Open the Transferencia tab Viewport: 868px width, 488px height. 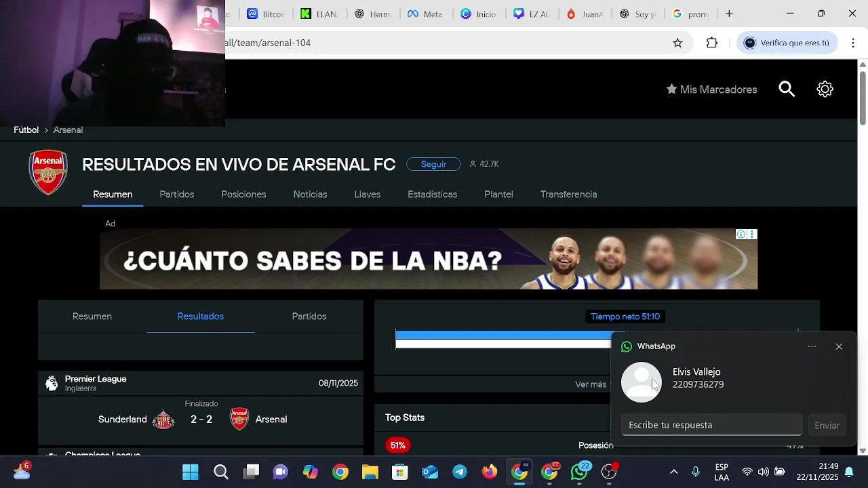[x=568, y=195]
